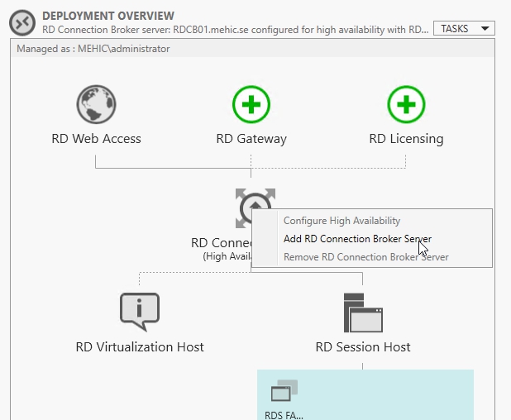Click the green plus icon for RD Licensing
Image resolution: width=511 pixels, height=420 pixels.
click(406, 105)
